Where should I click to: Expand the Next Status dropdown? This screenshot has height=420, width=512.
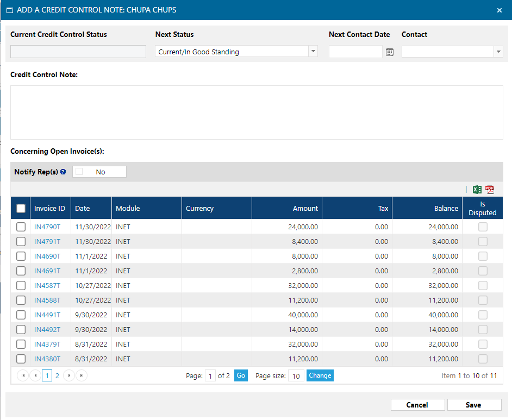click(313, 52)
